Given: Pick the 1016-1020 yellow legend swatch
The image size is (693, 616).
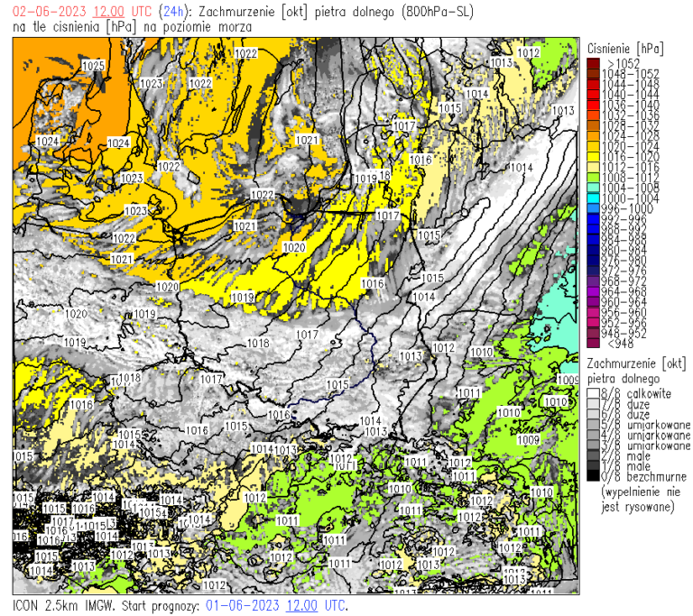Looking at the screenshot, I should coord(593,157).
